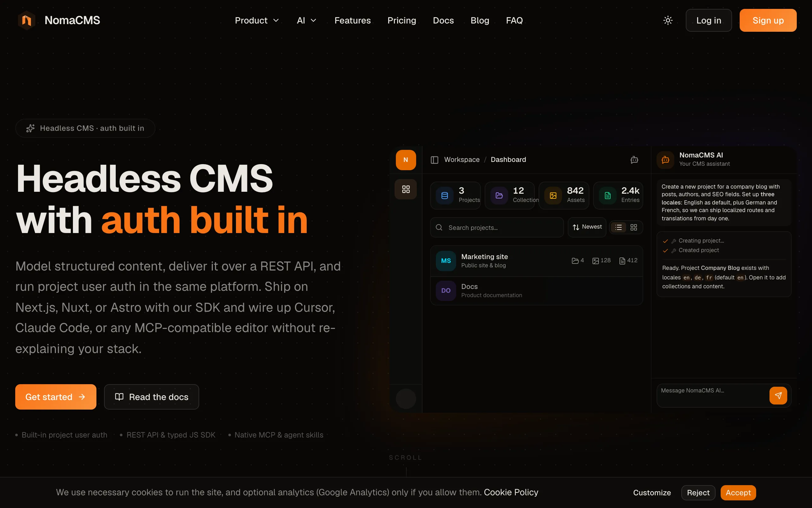
Task: Open the Docs project row
Action: pyautogui.click(x=537, y=291)
